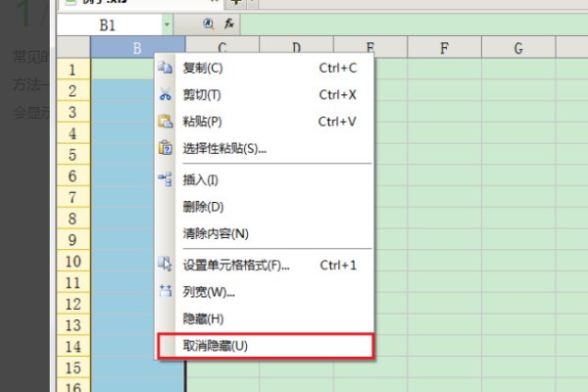Select row 1 header
The width and height of the screenshot is (588, 392).
click(x=73, y=70)
